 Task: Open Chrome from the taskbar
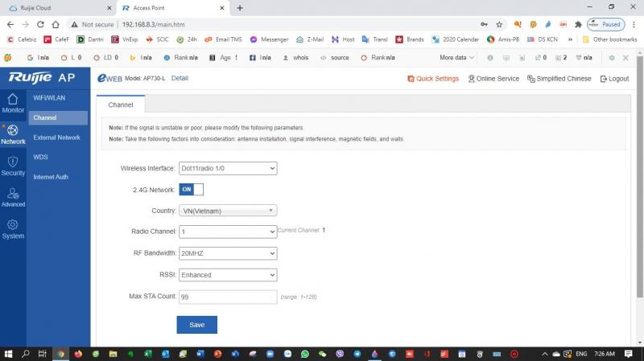pyautogui.click(x=61, y=354)
